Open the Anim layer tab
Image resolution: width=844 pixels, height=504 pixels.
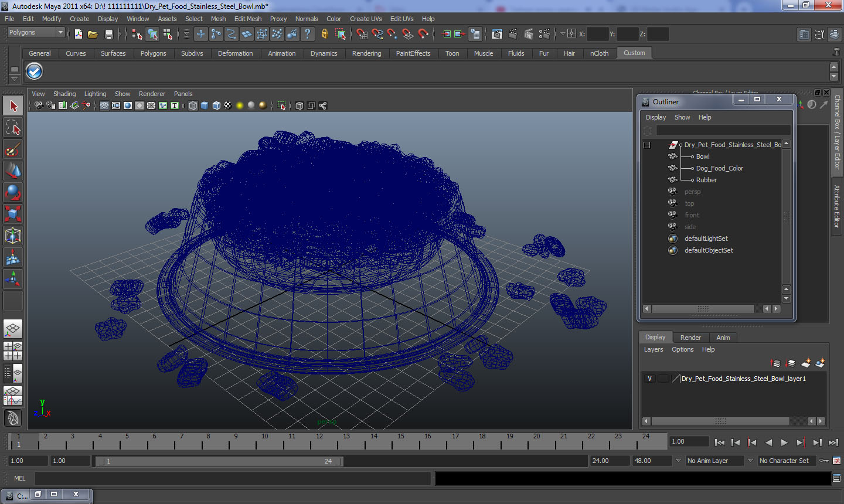pos(723,338)
